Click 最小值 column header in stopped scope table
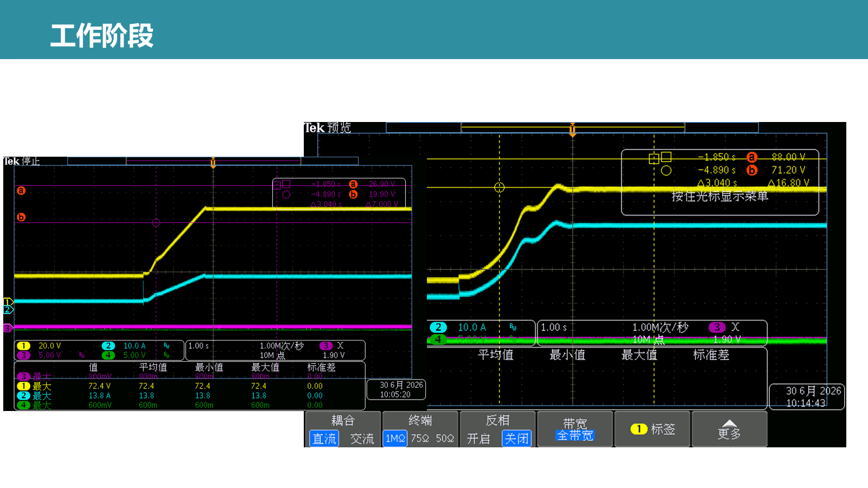 tap(209, 367)
